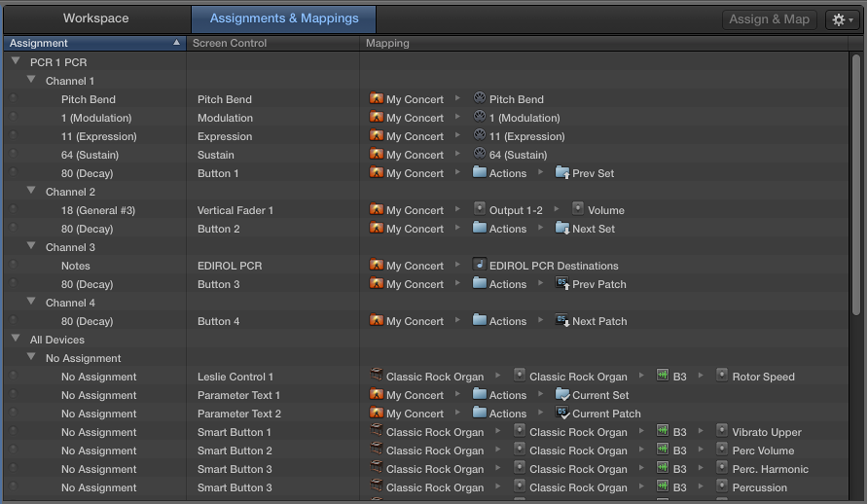The height and width of the screenshot is (504, 868).
Task: Click the Pitch Bend knob icon in Mapping
Action: click(x=480, y=98)
